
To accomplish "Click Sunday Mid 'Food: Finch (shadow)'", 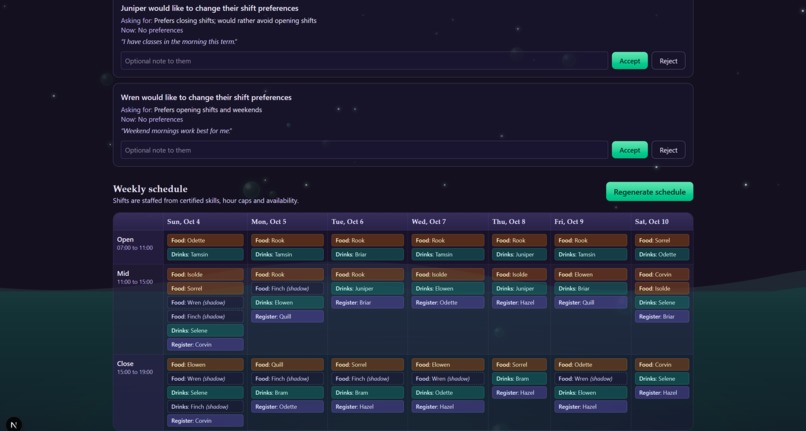I will (205, 316).
